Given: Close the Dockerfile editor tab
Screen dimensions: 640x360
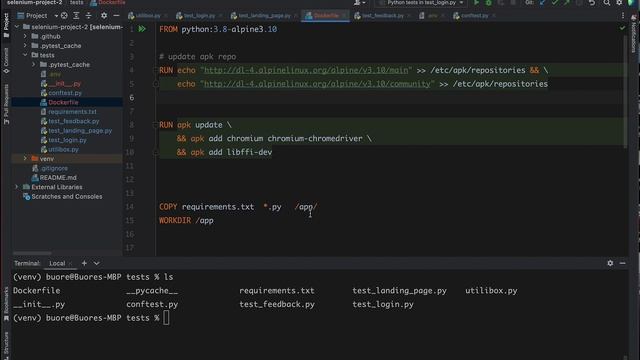Looking at the screenshot, I should [x=344, y=16].
